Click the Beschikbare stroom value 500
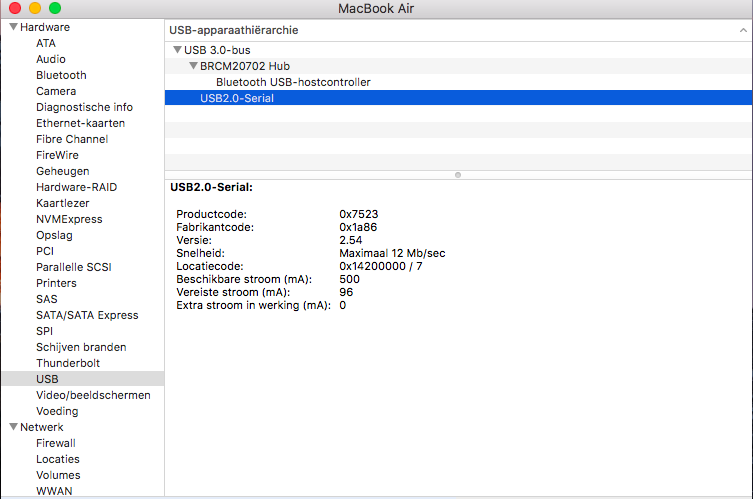The width and height of the screenshot is (753, 499). pos(349,279)
